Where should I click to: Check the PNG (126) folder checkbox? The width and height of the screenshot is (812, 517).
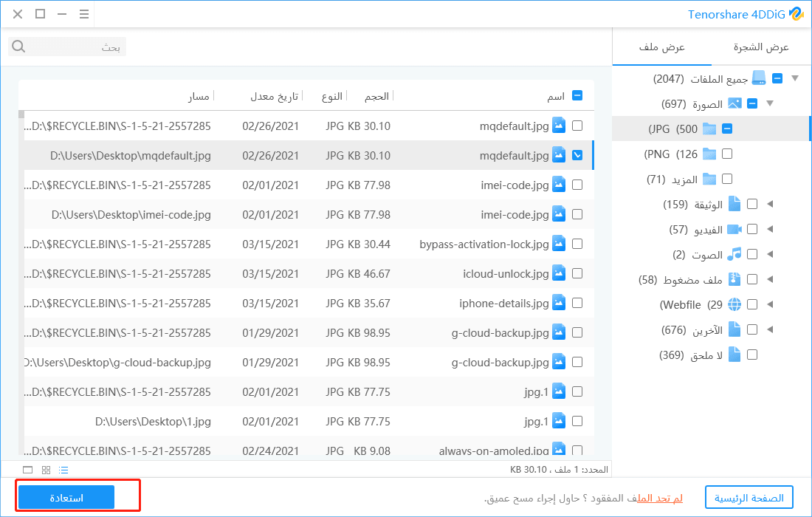click(x=727, y=154)
